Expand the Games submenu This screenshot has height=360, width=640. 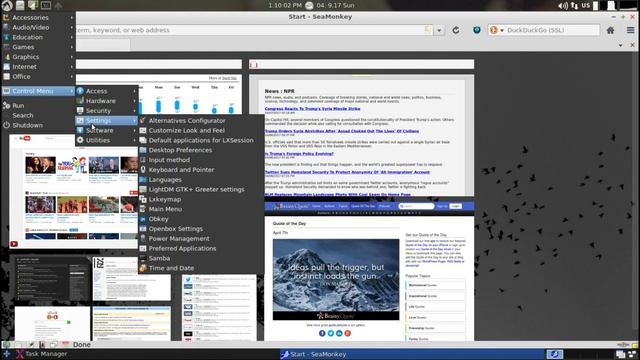[38, 47]
